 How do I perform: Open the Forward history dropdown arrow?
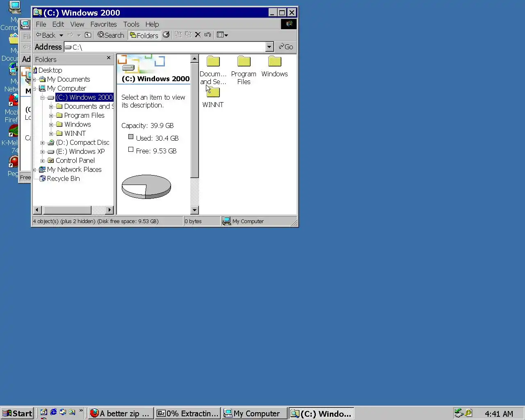[79, 35]
